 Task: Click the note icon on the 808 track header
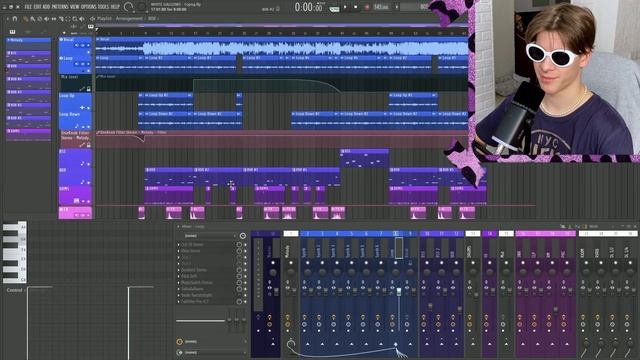coord(82,182)
